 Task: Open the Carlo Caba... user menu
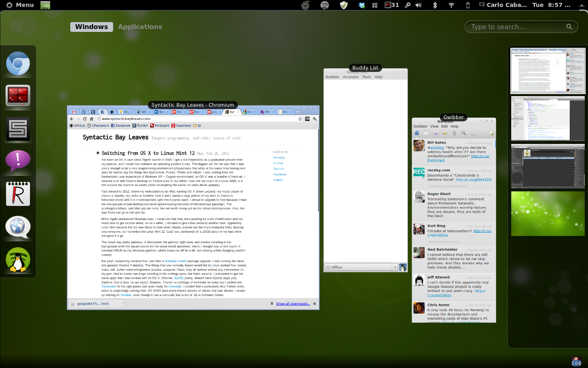click(x=502, y=5)
